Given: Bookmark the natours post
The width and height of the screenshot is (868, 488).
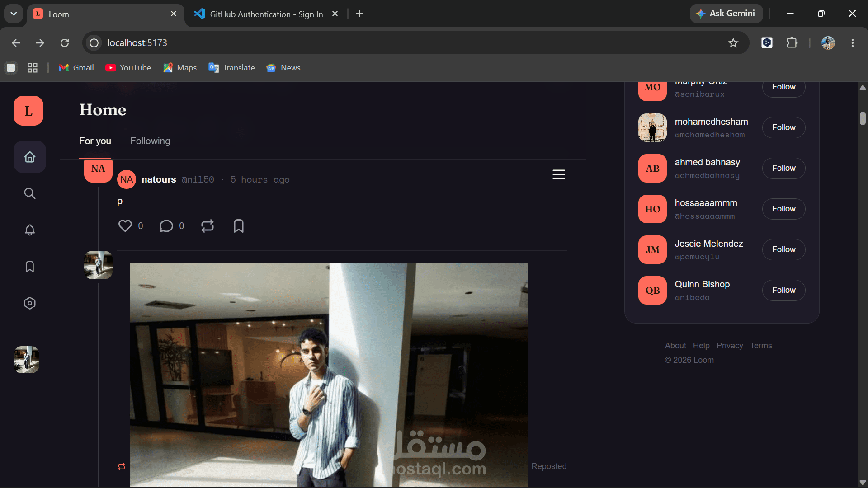Looking at the screenshot, I should click(x=239, y=225).
